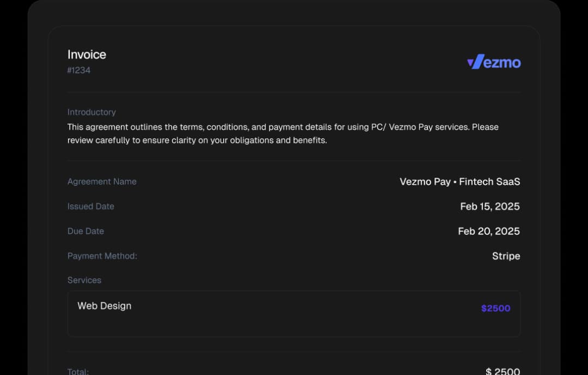This screenshot has height=375, width=588.
Task: Select the Due Date label
Action: click(x=85, y=231)
